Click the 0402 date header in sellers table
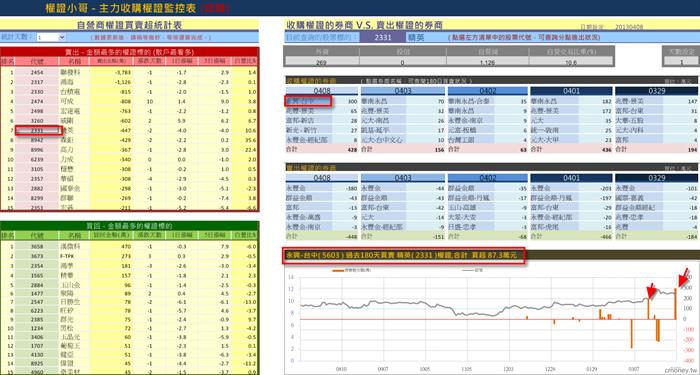 click(488, 178)
